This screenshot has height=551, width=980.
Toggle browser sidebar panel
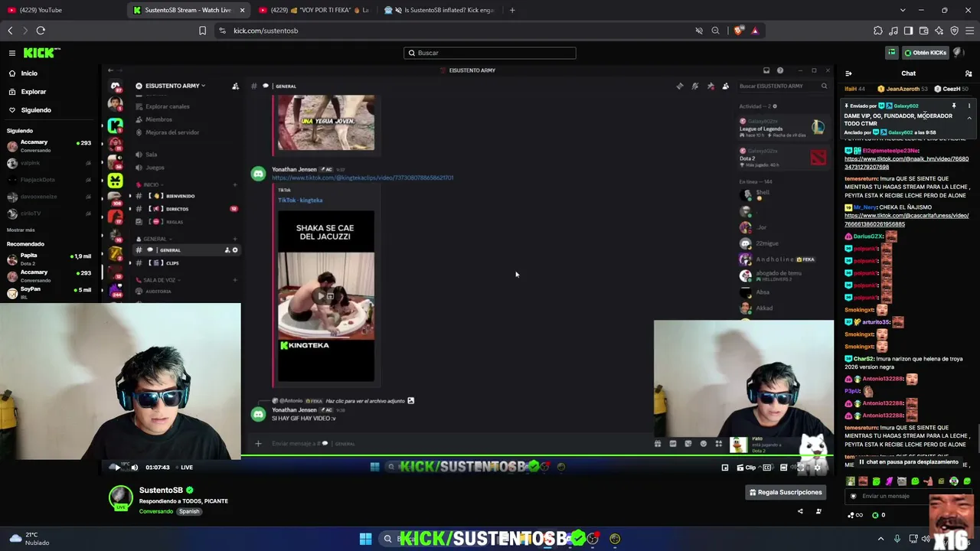(x=908, y=31)
